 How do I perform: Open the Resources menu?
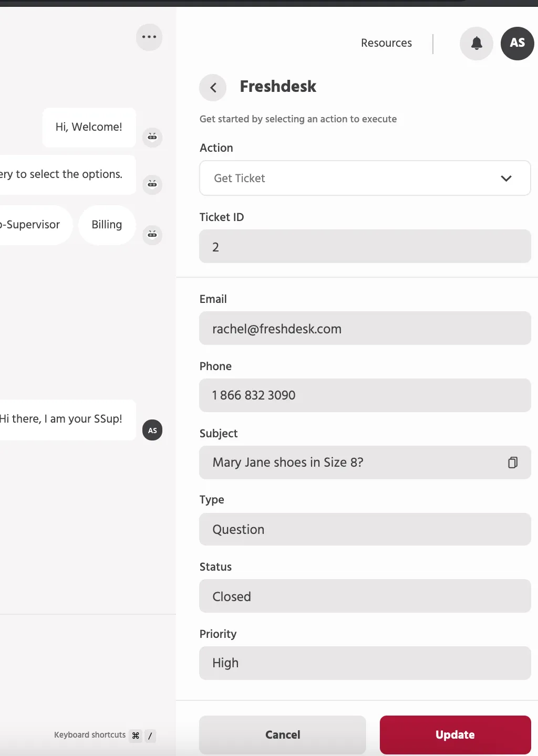click(x=386, y=43)
